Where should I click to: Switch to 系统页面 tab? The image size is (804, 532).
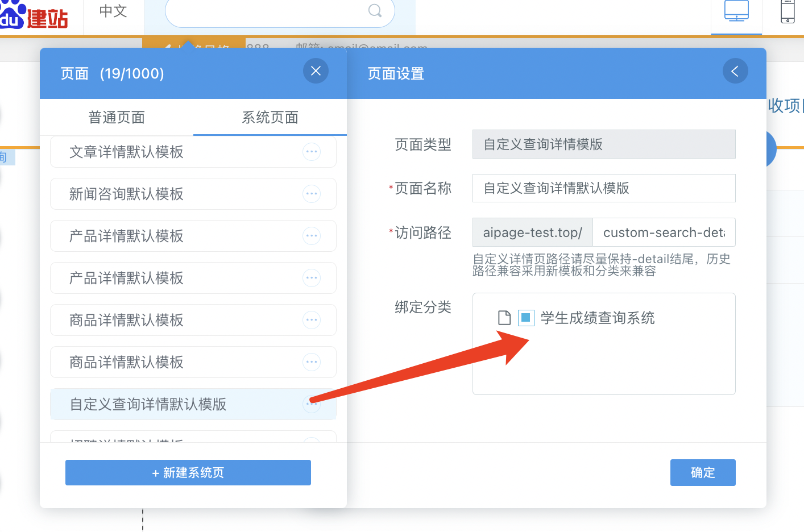coord(270,118)
